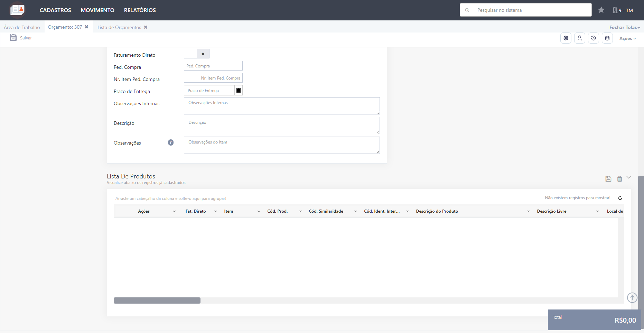This screenshot has height=333, width=644.
Task: Click the favorites star icon
Action: [601, 10]
